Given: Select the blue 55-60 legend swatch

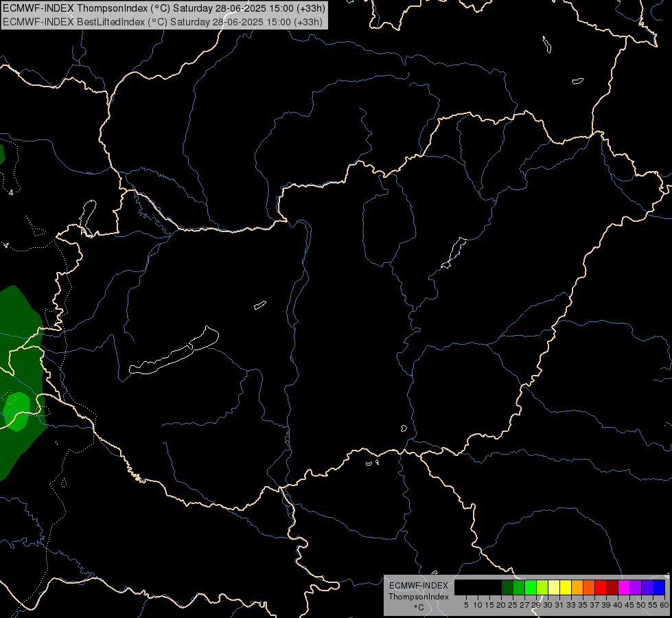Looking at the screenshot, I should pos(659,587).
